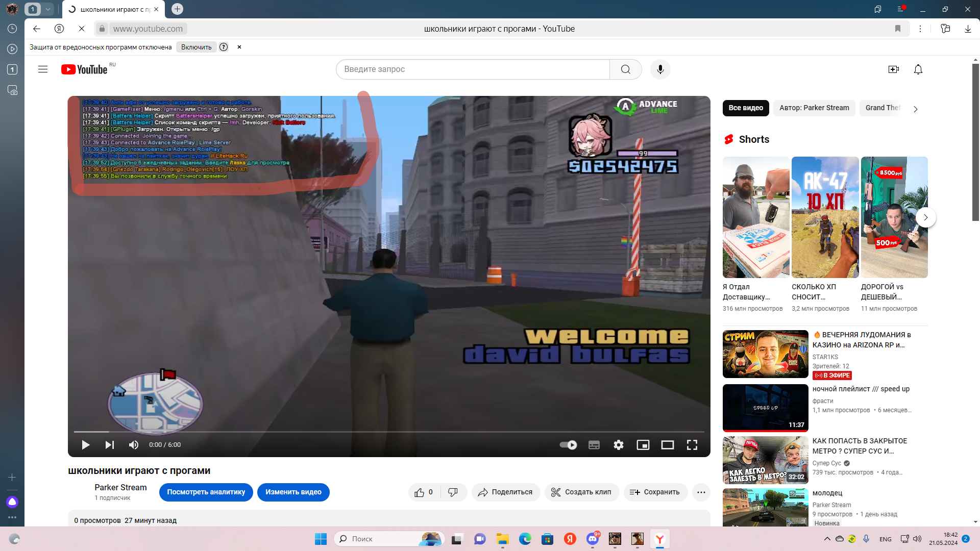Screen dimensions: 980x551
Task: Switch the ENG input language
Action: click(886, 539)
